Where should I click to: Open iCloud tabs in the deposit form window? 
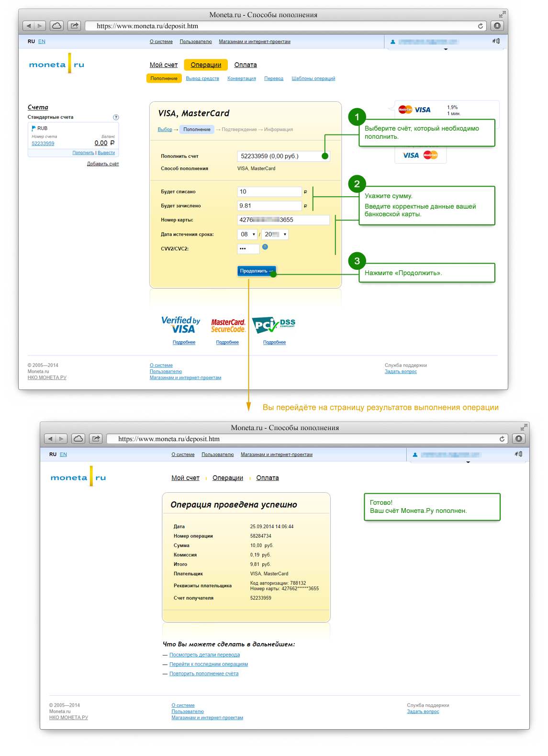(x=56, y=26)
